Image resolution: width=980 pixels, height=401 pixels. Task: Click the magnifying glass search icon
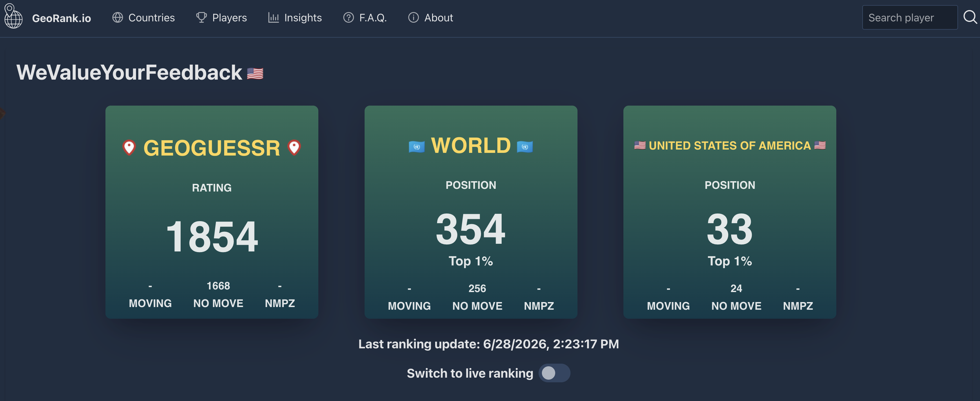coord(971,17)
